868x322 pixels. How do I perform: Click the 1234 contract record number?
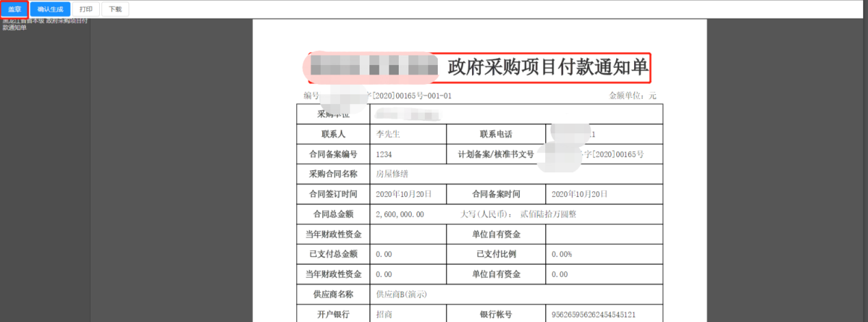tap(384, 155)
